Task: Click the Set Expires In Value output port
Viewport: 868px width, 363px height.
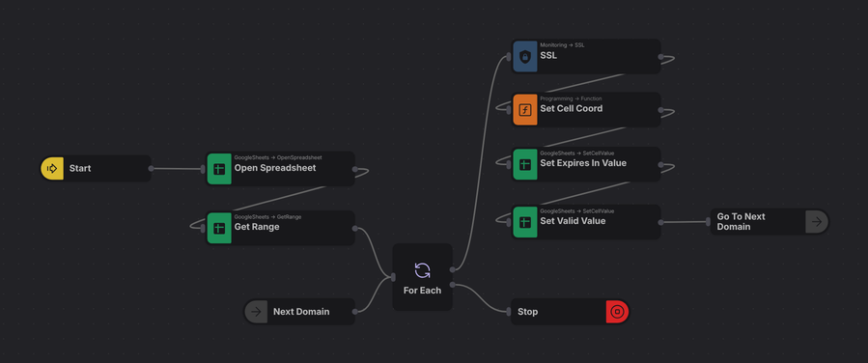Action: [x=660, y=164]
